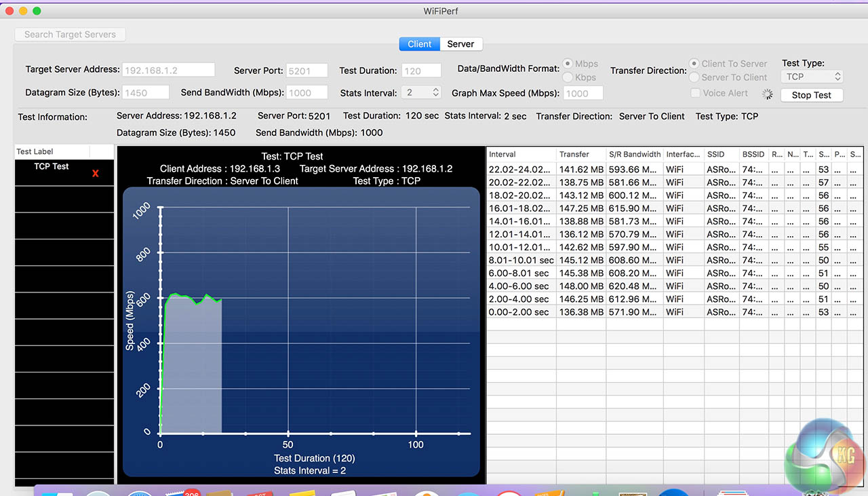The height and width of the screenshot is (496, 868).
Task: Enable the Voice Alert checkbox
Action: tap(695, 93)
